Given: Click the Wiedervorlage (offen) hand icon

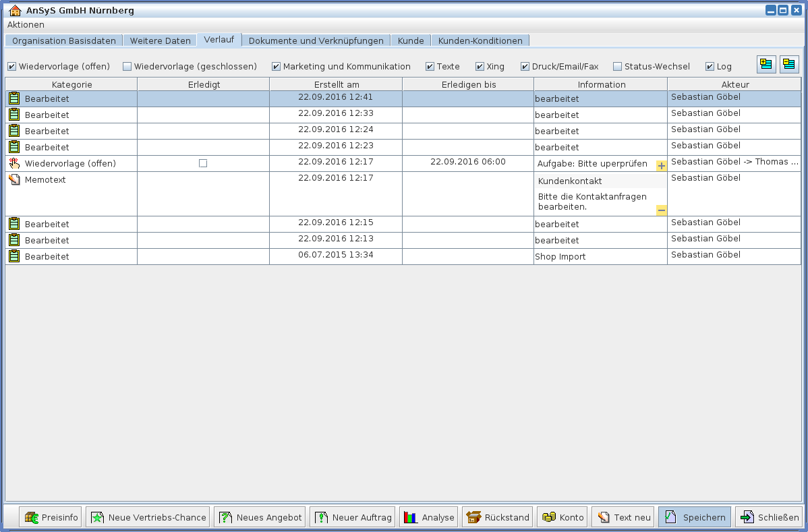Looking at the screenshot, I should 14,164.
